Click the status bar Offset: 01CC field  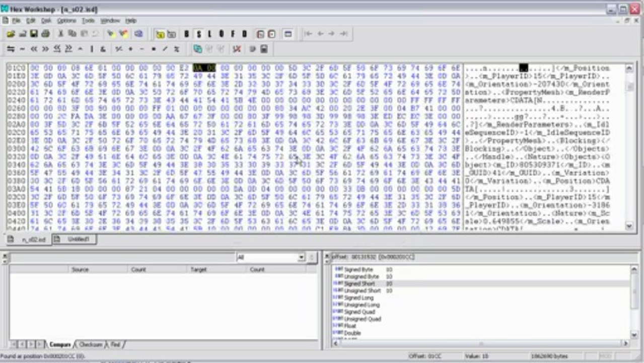[x=434, y=356]
